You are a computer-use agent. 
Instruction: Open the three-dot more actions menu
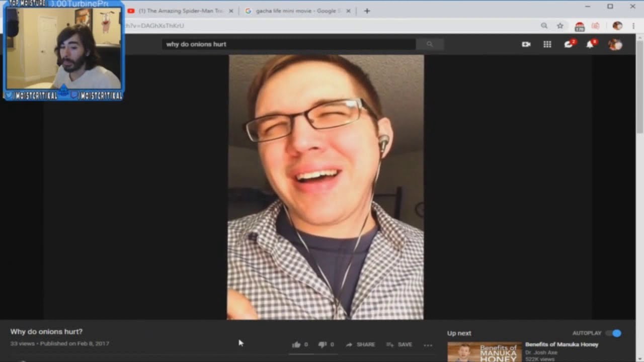tap(428, 345)
